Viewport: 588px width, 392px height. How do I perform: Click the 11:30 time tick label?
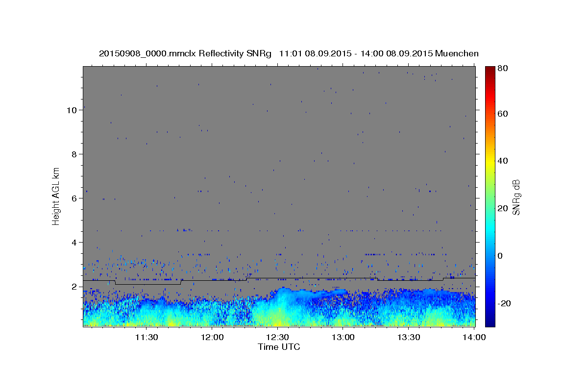[147, 337]
